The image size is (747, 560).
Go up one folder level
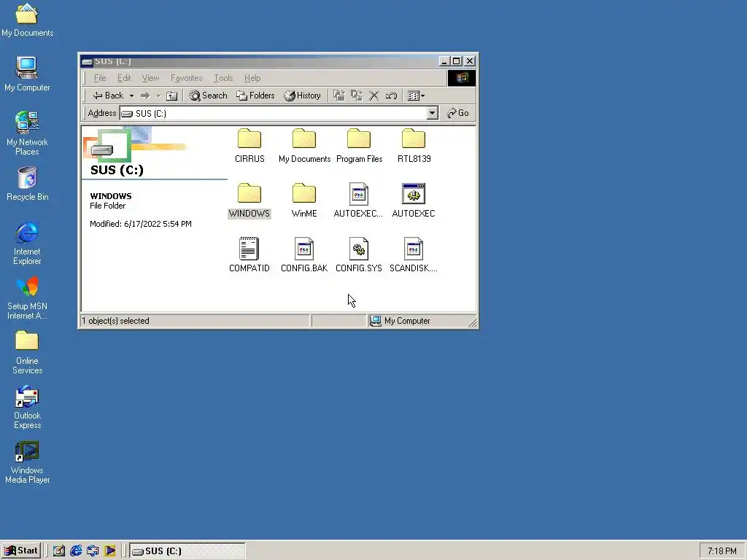pos(171,96)
